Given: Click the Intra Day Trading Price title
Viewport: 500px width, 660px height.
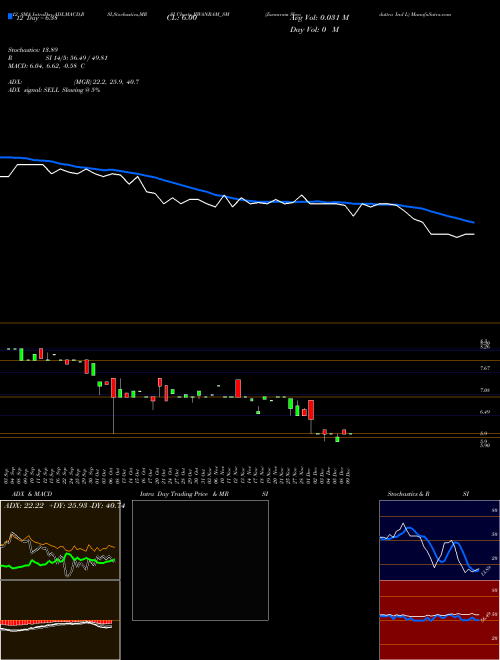Looking at the screenshot, I should point(204,494).
